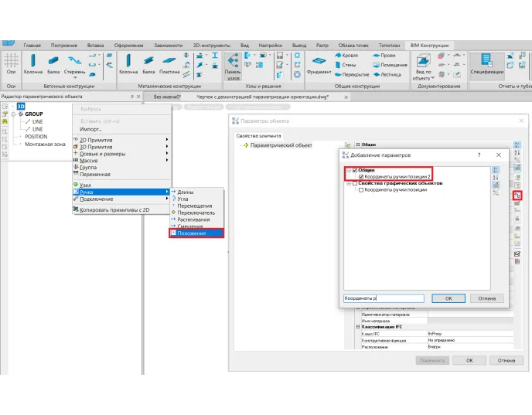Uncheck the Общие group checkbox

[x=355, y=170]
